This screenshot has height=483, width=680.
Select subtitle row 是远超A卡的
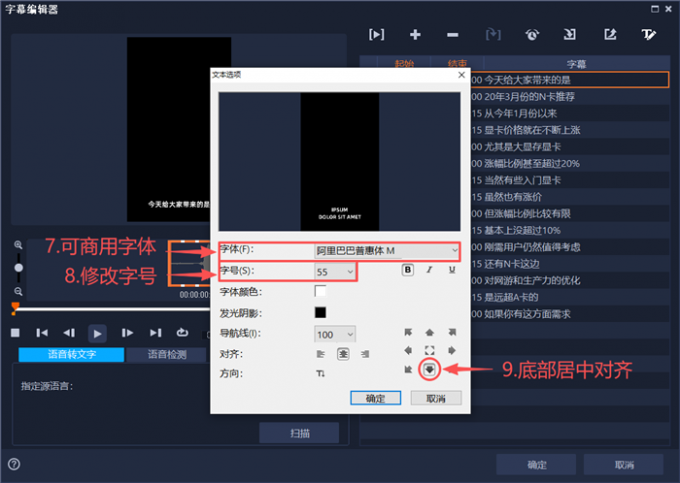click(x=570, y=297)
